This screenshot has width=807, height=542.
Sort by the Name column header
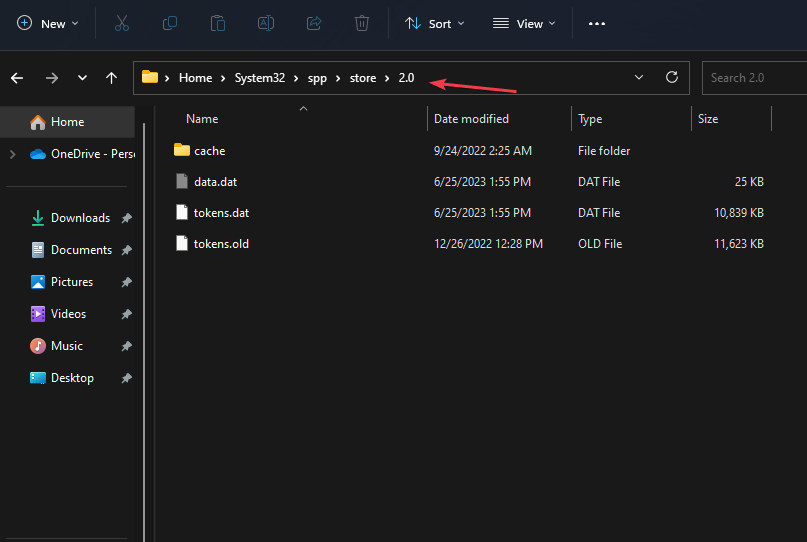click(202, 119)
